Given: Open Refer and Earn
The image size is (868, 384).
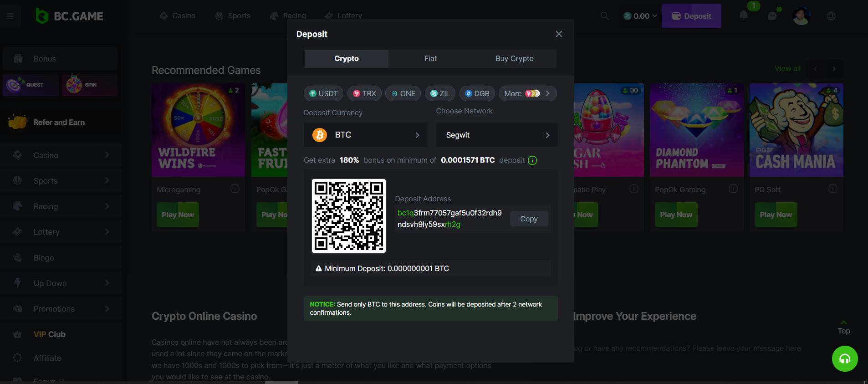Looking at the screenshot, I should tap(60, 122).
